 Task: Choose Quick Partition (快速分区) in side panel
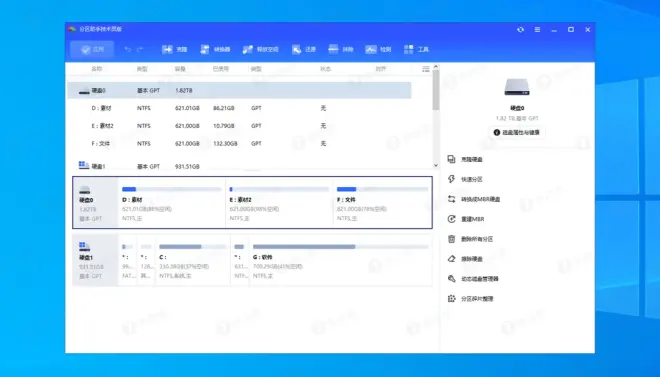coord(471,179)
